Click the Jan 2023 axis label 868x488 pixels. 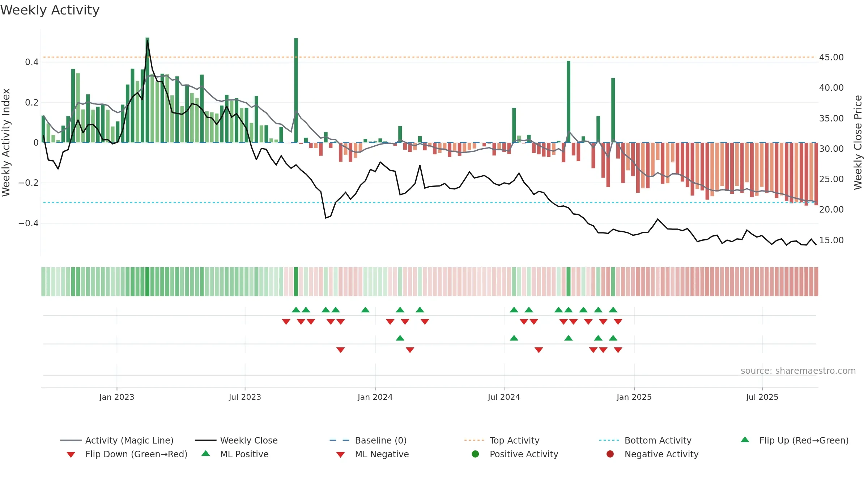click(117, 397)
